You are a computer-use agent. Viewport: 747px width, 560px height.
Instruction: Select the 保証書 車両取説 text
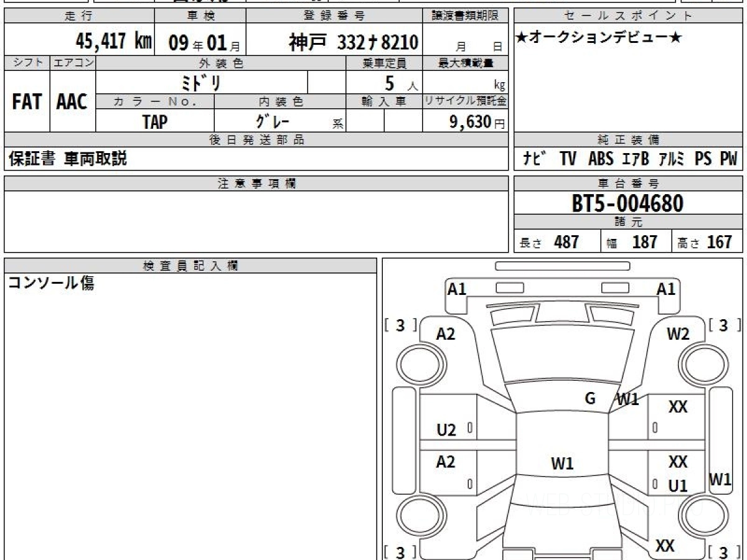click(x=67, y=159)
